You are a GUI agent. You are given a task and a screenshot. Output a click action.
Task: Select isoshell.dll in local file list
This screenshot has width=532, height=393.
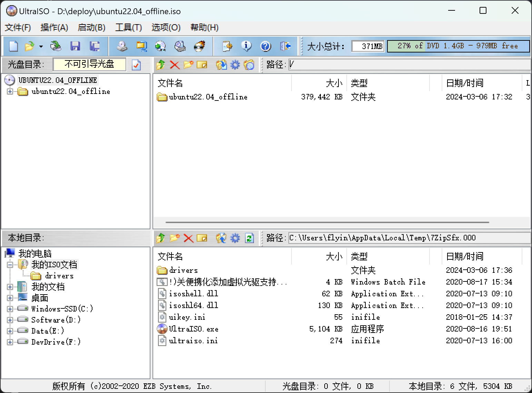pyautogui.click(x=194, y=294)
